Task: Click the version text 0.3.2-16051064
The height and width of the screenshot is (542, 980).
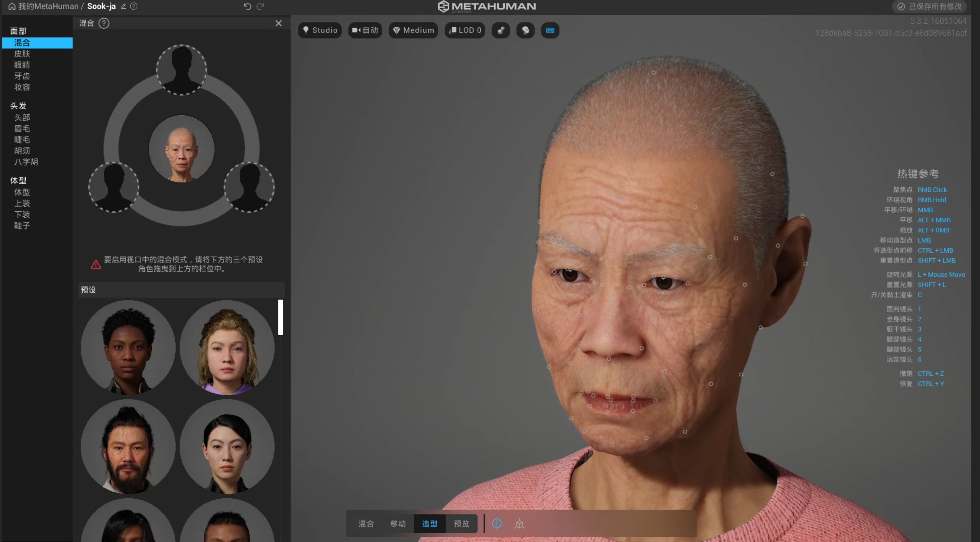Action: coord(938,21)
